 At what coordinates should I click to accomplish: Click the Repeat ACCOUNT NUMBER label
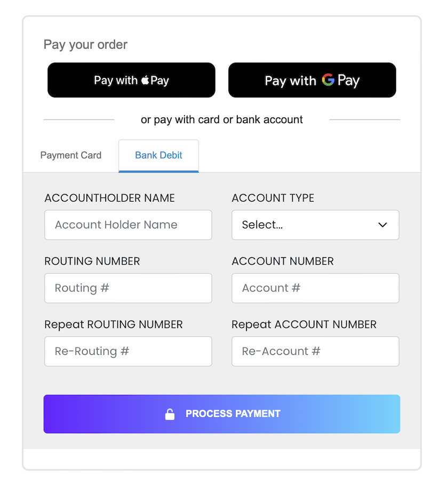(x=303, y=324)
